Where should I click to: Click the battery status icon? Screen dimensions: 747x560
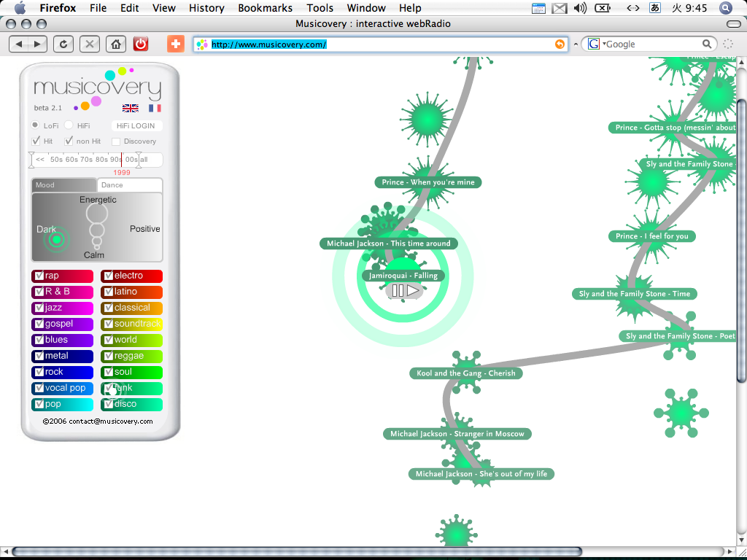pos(603,8)
